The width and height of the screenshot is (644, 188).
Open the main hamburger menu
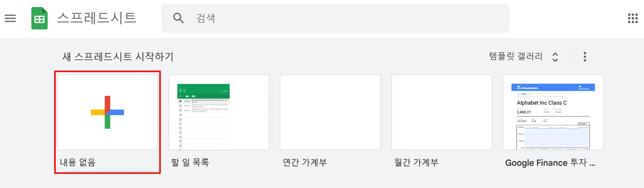pyautogui.click(x=10, y=18)
